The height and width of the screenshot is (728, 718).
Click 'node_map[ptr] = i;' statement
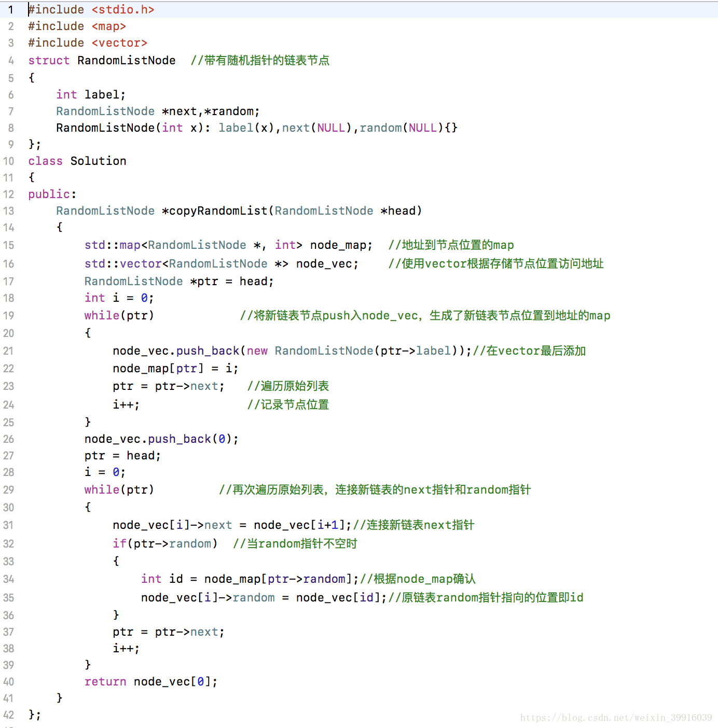(x=175, y=369)
